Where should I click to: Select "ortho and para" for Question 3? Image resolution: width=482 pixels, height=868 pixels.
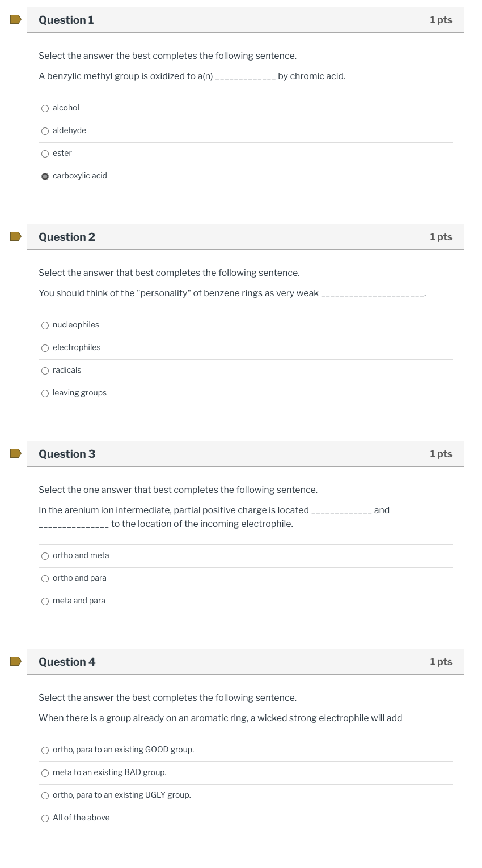pos(45,578)
